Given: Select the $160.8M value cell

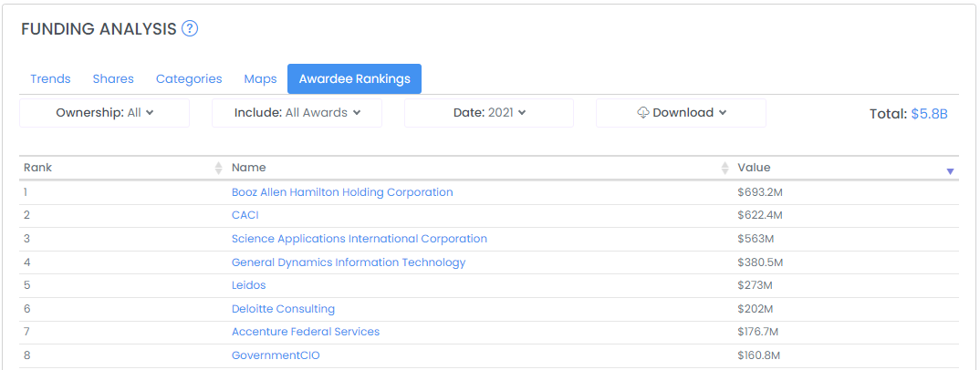Looking at the screenshot, I should click(x=759, y=355).
